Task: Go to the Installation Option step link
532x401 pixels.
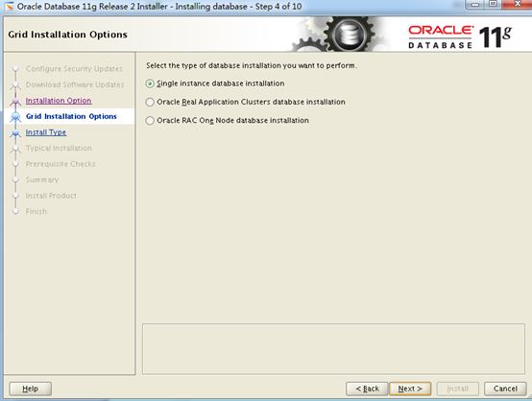Action: click(59, 101)
